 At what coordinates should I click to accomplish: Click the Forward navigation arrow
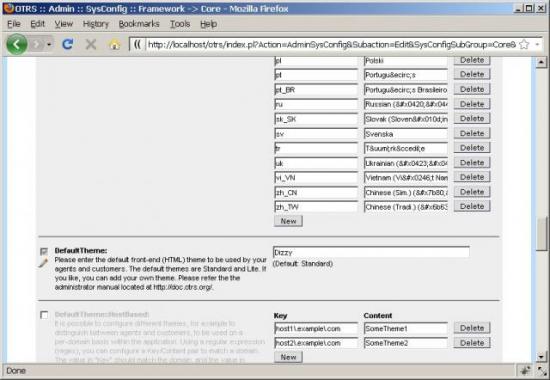tap(36, 45)
